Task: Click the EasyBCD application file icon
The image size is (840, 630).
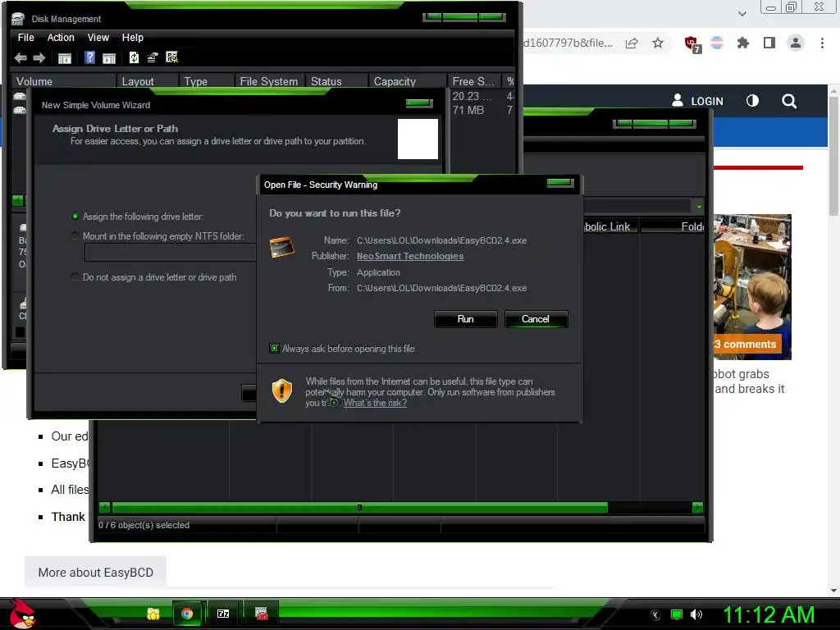Action: pyautogui.click(x=282, y=247)
